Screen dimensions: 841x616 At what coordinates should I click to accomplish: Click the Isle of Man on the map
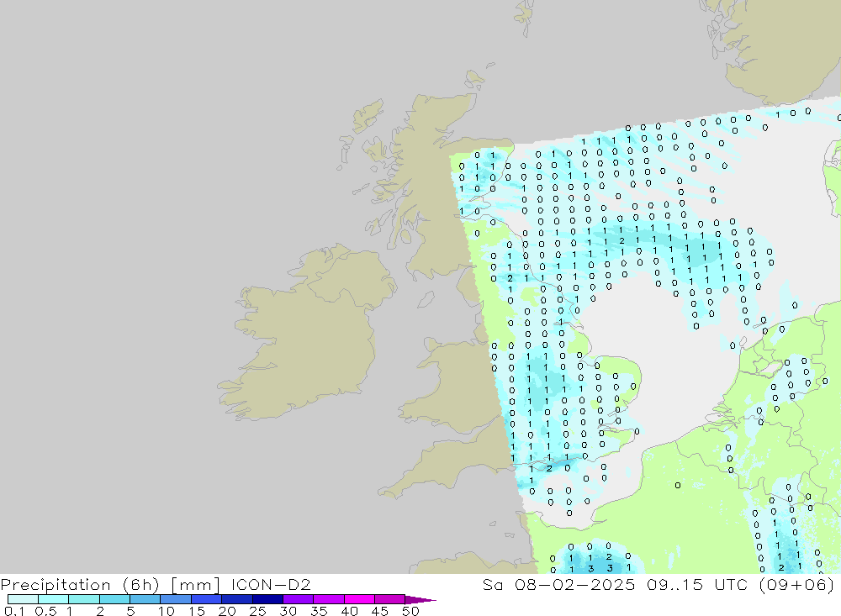(426, 299)
